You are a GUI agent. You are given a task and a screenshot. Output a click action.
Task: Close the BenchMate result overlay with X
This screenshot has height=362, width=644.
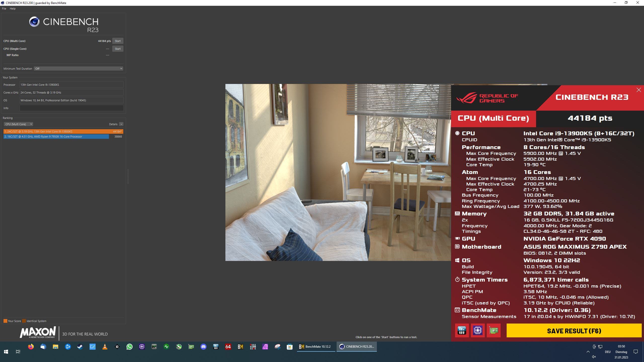[639, 90]
